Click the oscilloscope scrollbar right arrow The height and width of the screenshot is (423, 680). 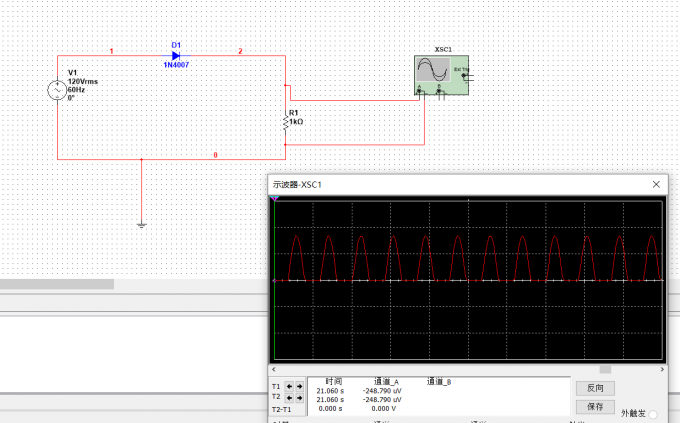tap(662, 369)
